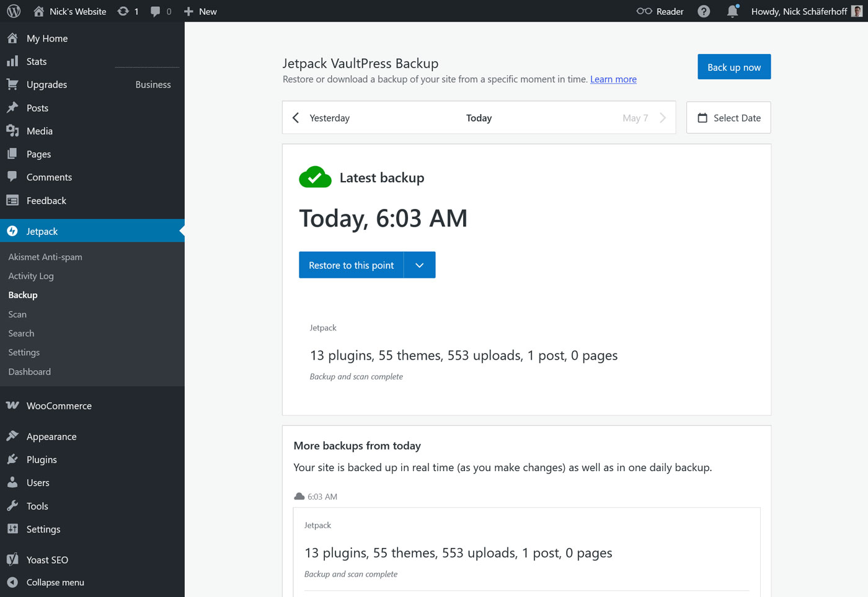
Task: Open Nick's Website home icon
Action: pyautogui.click(x=39, y=11)
